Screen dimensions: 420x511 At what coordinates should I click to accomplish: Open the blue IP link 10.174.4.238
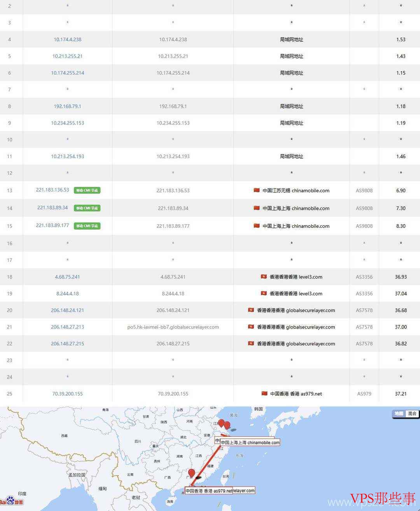(x=68, y=39)
